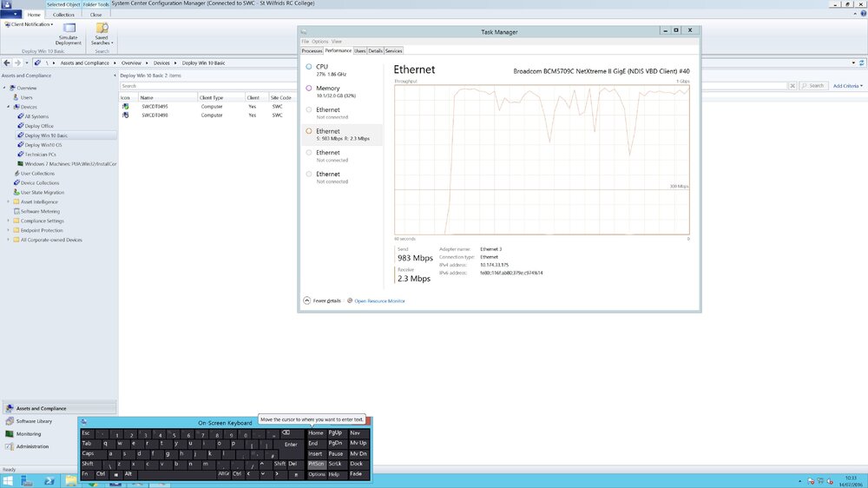
Task: Open the Administration workspace
Action: tap(32, 446)
